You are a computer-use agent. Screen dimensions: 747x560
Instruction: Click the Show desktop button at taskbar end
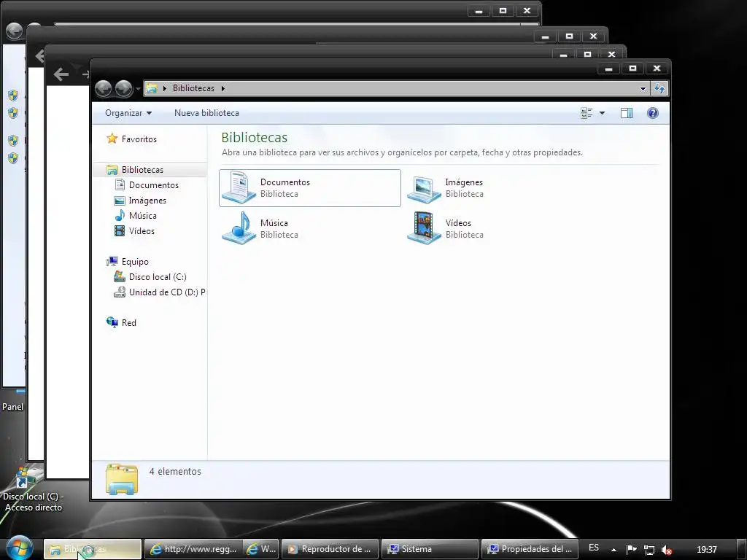click(742, 549)
